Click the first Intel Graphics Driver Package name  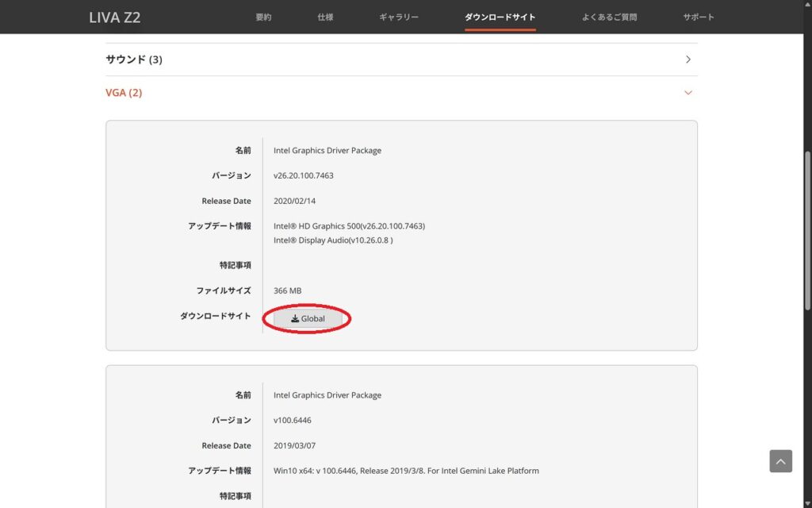[x=327, y=150]
